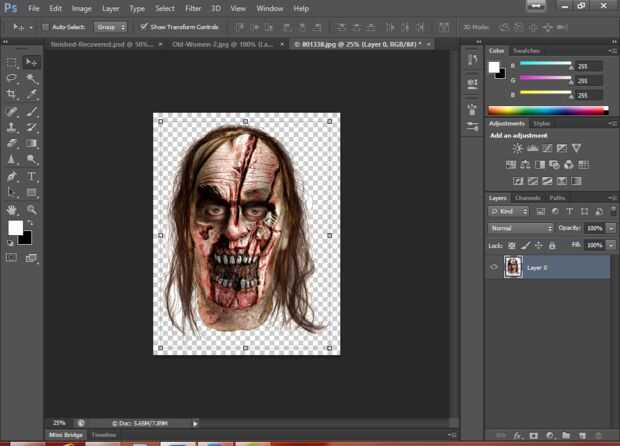Open the Filter menu

point(193,8)
